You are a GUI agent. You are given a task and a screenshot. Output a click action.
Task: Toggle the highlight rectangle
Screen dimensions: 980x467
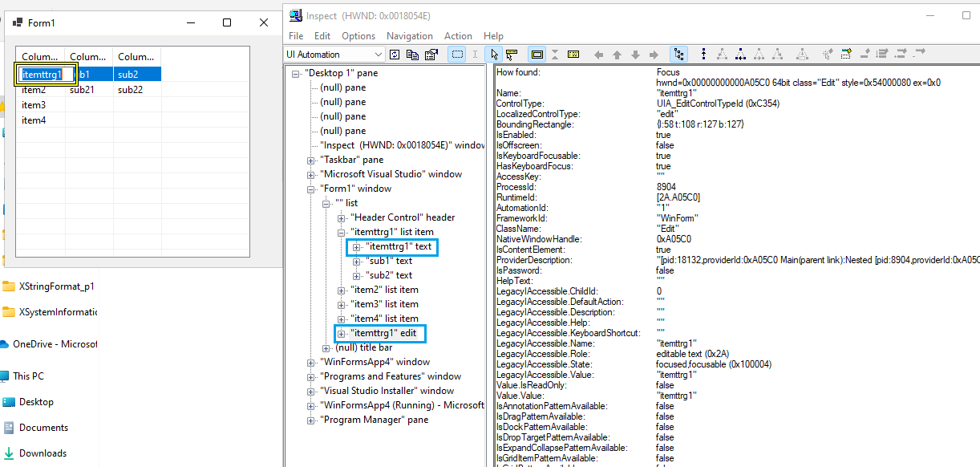tap(537, 53)
